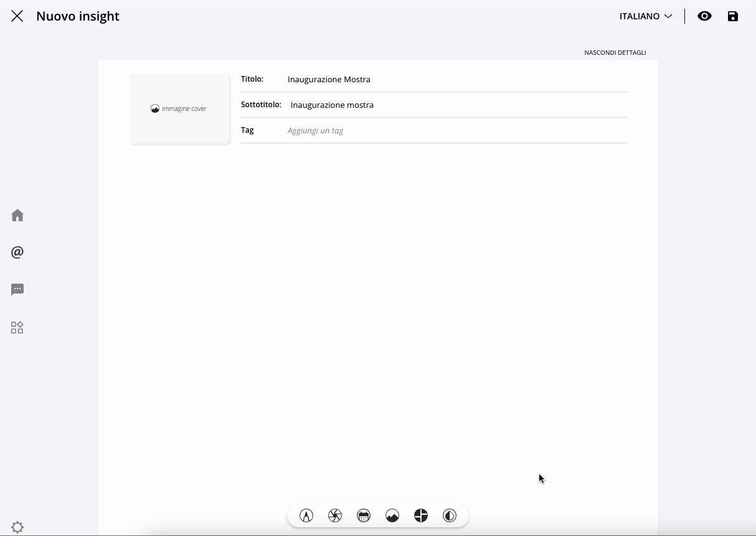Viewport: 756px width, 536px height.
Task: Click the mountain image icon in bottom toolbar
Action: 392,515
